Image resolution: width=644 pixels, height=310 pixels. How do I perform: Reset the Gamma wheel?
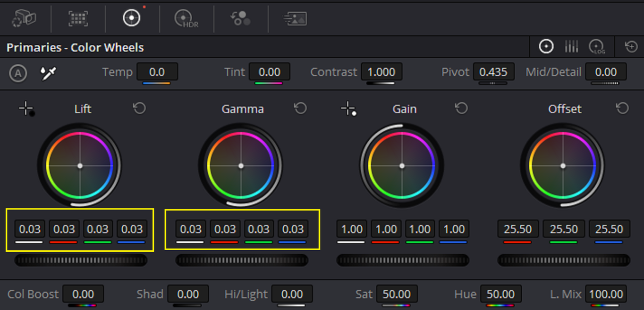click(300, 108)
